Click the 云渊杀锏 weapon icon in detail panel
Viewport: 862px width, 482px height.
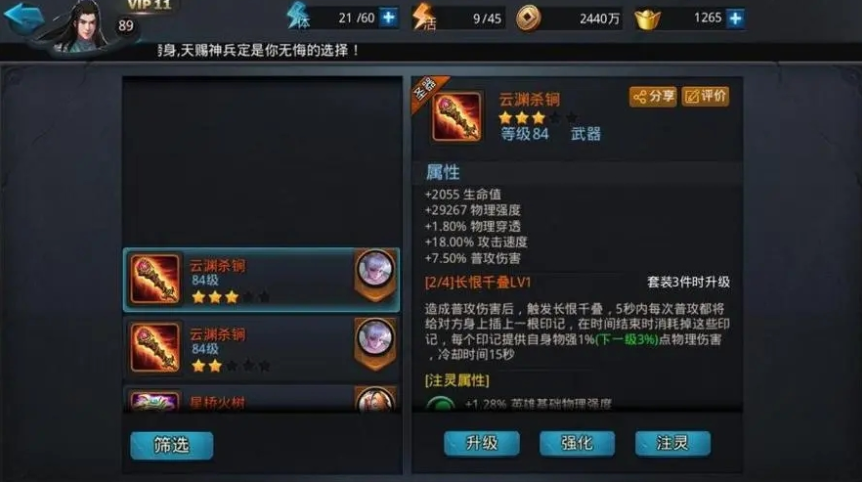pos(456,117)
